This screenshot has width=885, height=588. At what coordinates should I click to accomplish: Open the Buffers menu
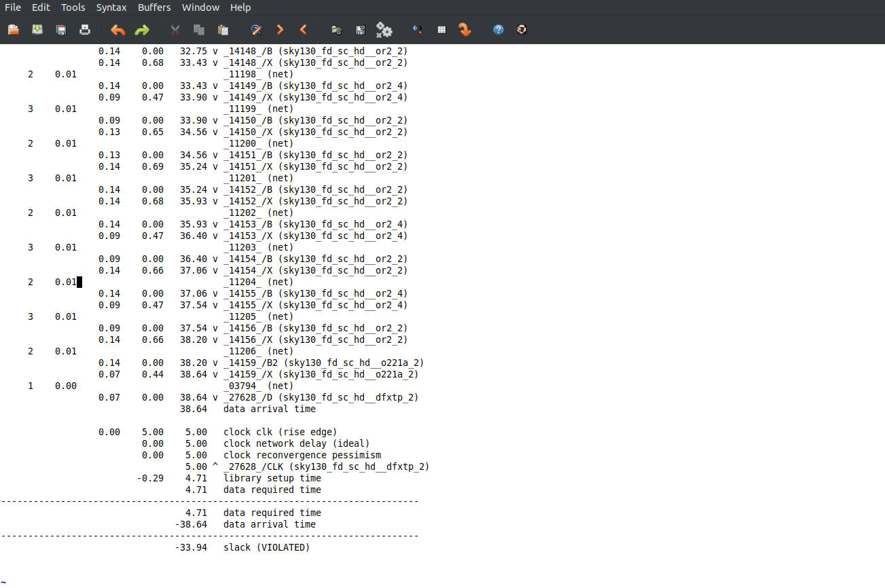tap(153, 7)
